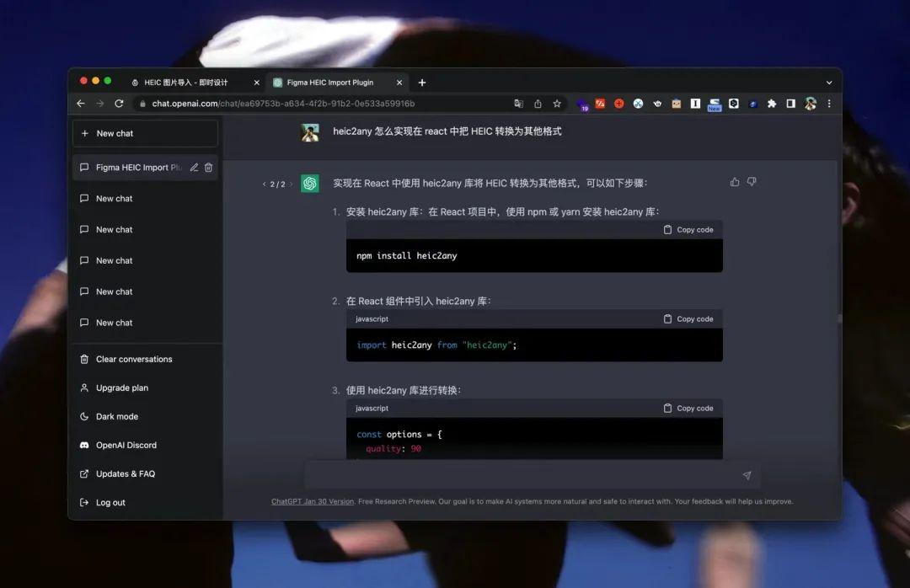
Task: Click the site lock icon in address bar
Action: point(142,104)
